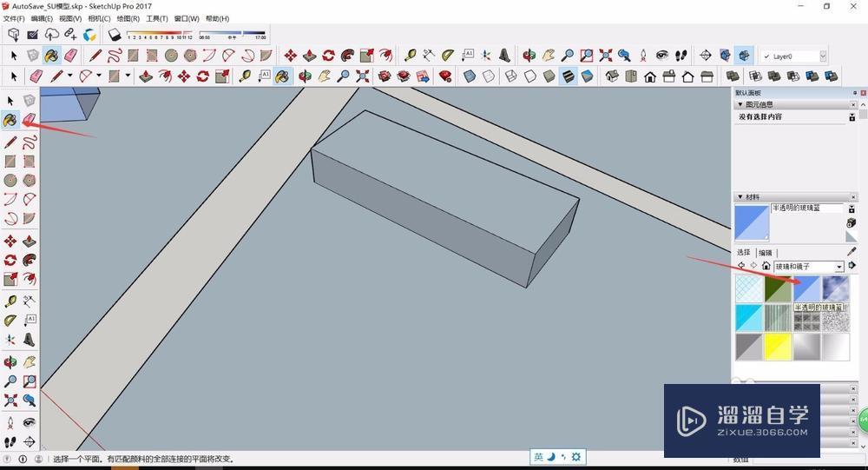This screenshot has height=470, width=868.
Task: Activate the Move tool in left toolbar
Action: [10, 242]
